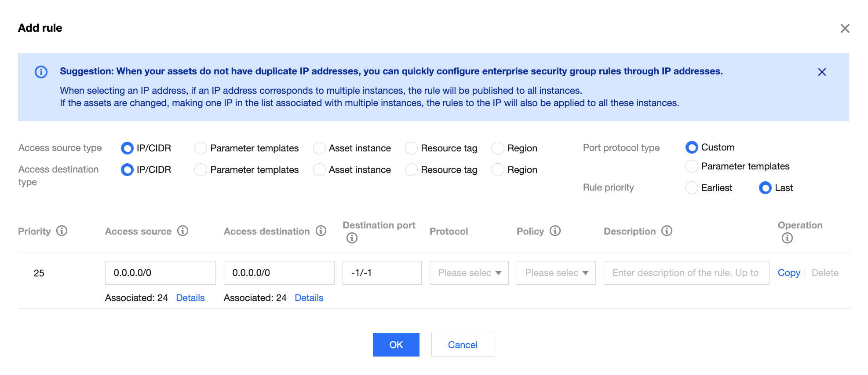Click the Operation column info icon

pos(787,238)
